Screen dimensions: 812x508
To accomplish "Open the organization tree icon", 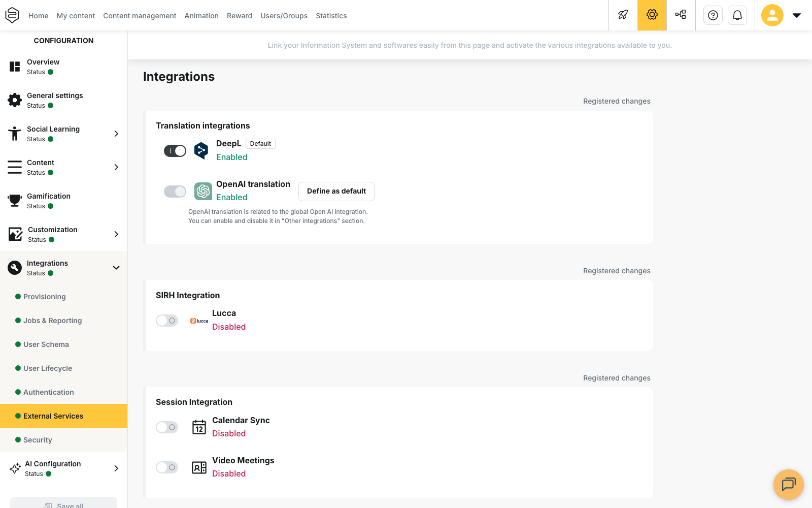I will click(681, 15).
